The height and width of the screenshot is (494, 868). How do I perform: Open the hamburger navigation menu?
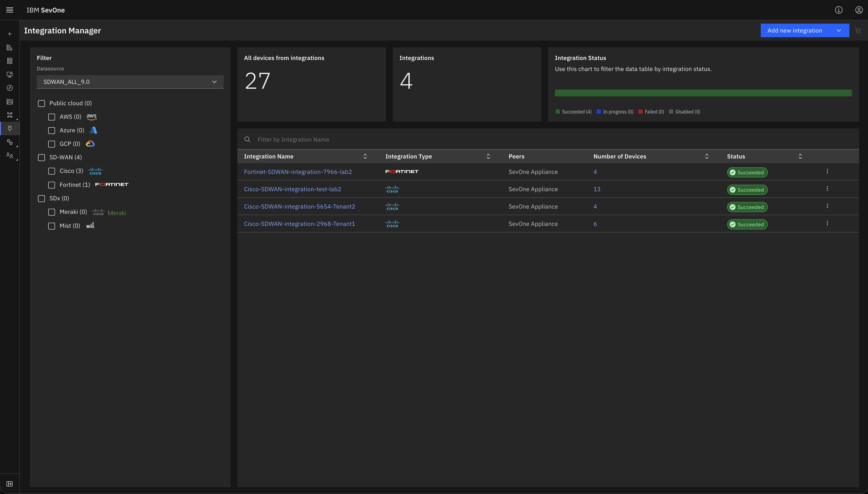pos(10,10)
